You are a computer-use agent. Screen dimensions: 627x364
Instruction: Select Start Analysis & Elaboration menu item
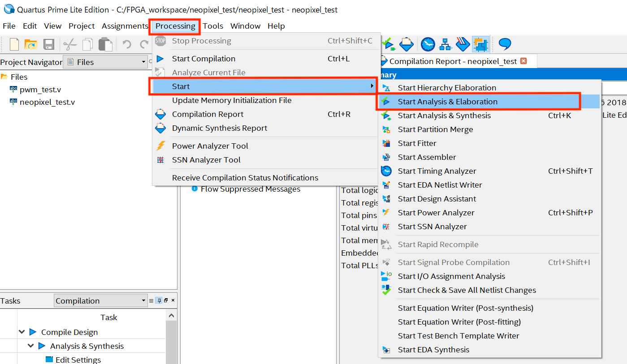(x=447, y=102)
